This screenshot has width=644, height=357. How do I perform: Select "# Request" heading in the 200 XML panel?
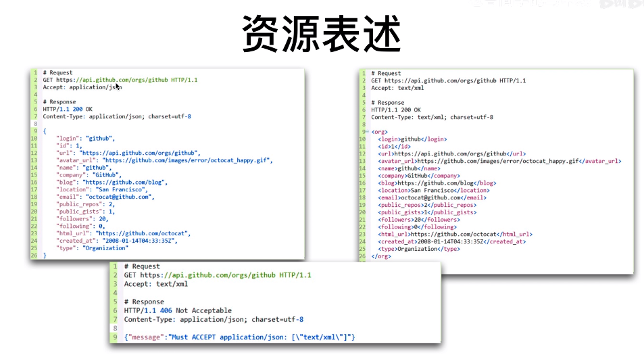[x=386, y=73]
